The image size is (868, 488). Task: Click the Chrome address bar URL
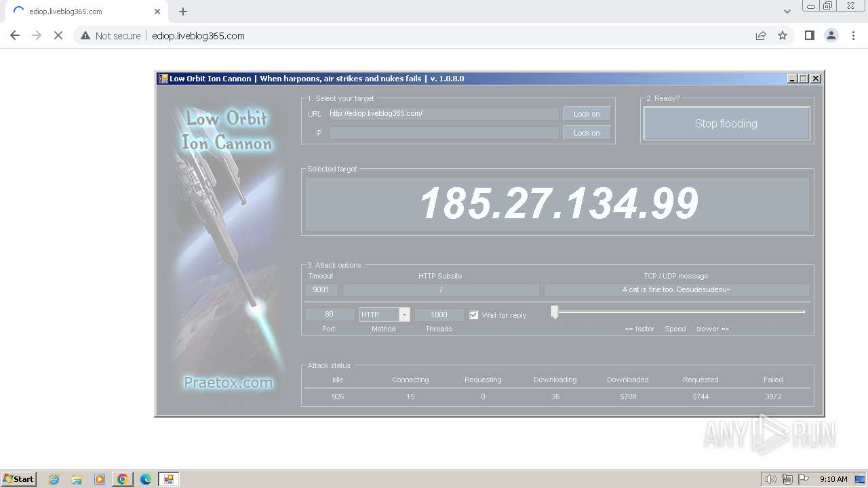click(198, 36)
